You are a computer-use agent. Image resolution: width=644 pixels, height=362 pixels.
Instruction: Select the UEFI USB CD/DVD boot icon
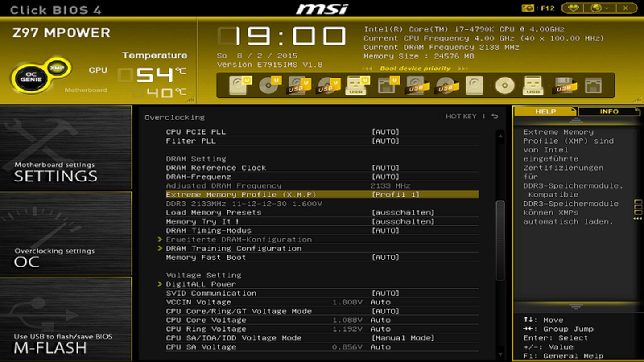[328, 85]
